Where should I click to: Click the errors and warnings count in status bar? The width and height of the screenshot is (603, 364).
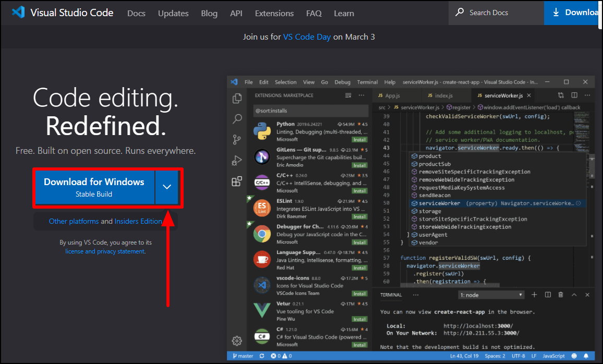point(281,356)
